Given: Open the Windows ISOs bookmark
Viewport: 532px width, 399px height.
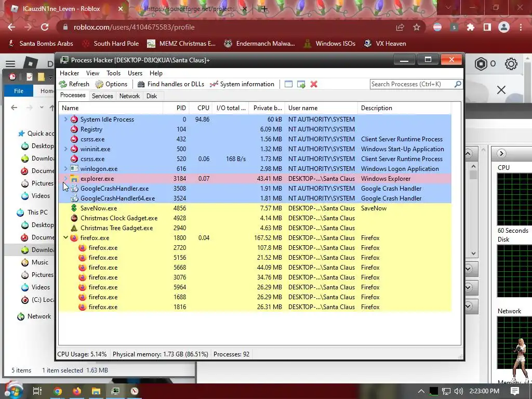Looking at the screenshot, I should 329,44.
